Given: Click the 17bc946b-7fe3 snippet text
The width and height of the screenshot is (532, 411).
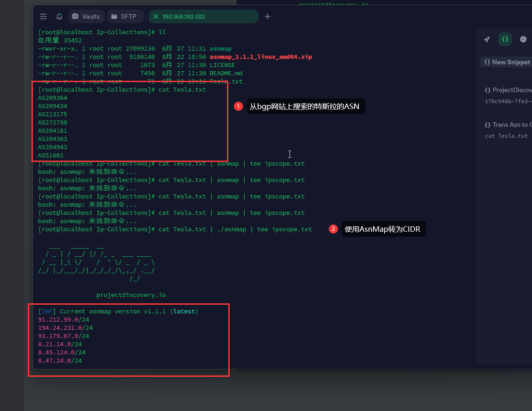Looking at the screenshot, I should [x=508, y=101].
